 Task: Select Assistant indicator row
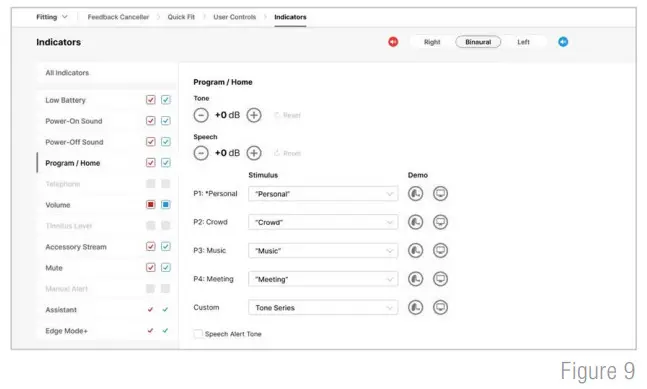(107, 309)
